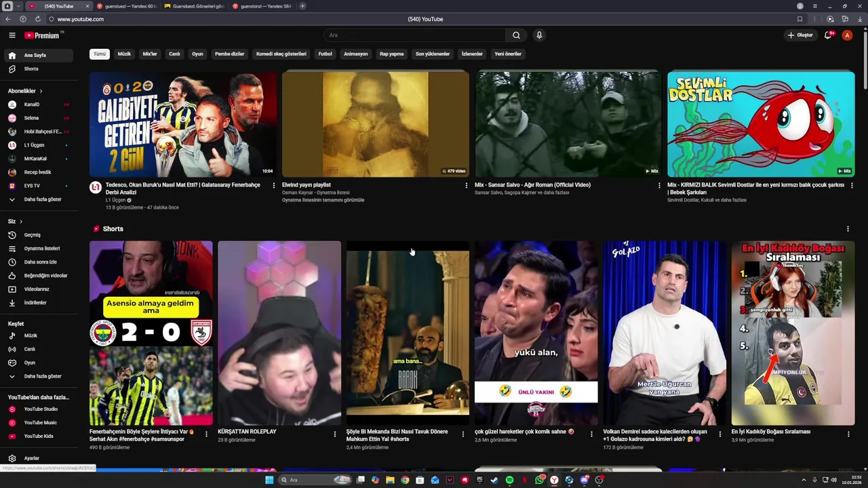Expand the Siz section header
868x488 pixels.
click(15, 222)
